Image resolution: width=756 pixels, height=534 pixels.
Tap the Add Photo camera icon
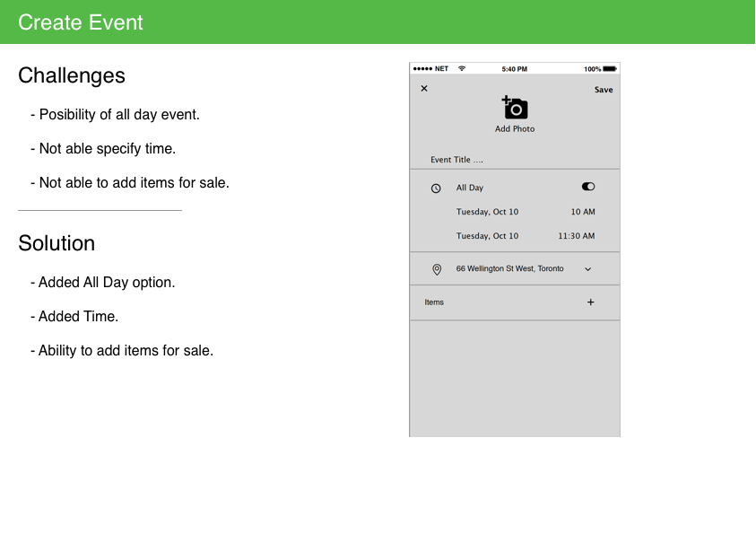point(515,107)
